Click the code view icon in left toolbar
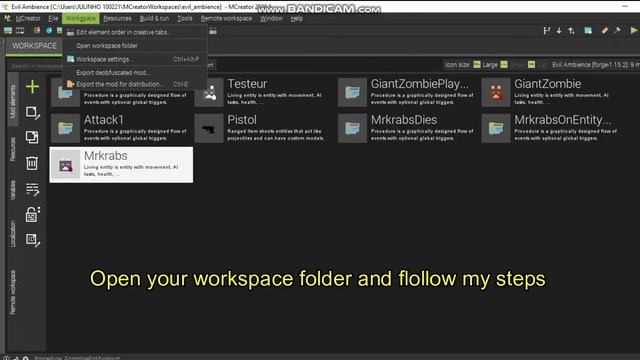Screen dimensions: 640x360 tap(20, 31)
